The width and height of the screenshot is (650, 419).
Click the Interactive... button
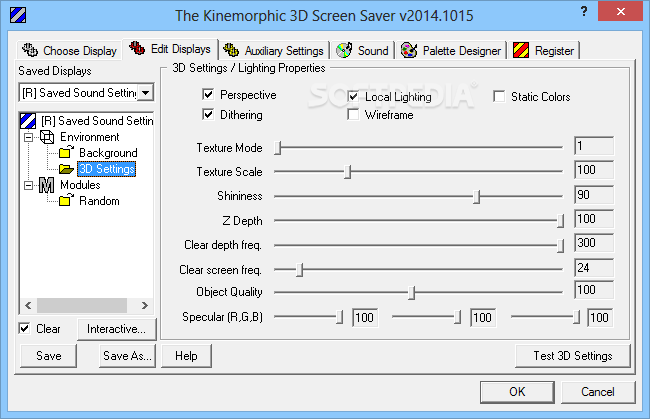pos(116,329)
